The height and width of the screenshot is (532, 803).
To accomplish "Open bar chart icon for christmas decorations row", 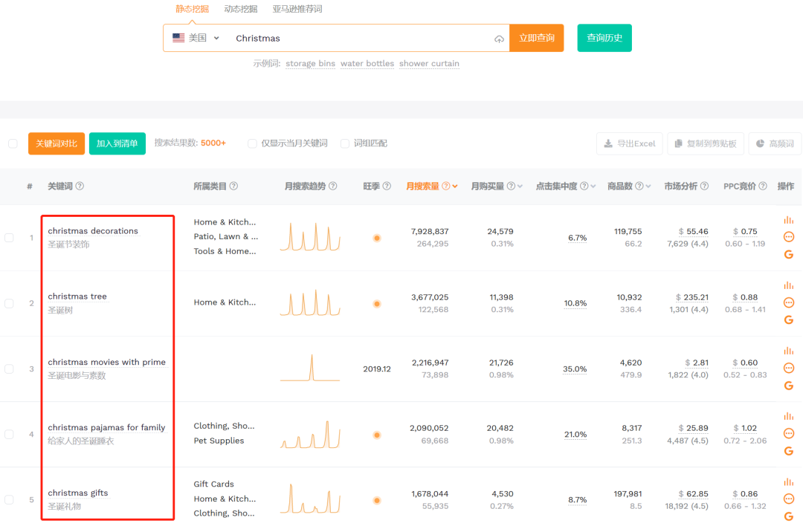I will point(789,220).
